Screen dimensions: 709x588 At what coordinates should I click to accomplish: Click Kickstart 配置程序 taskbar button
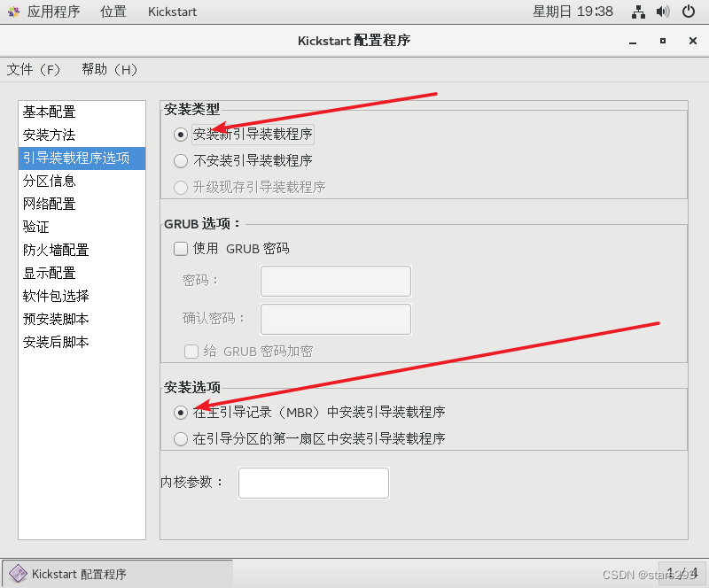pos(118,574)
